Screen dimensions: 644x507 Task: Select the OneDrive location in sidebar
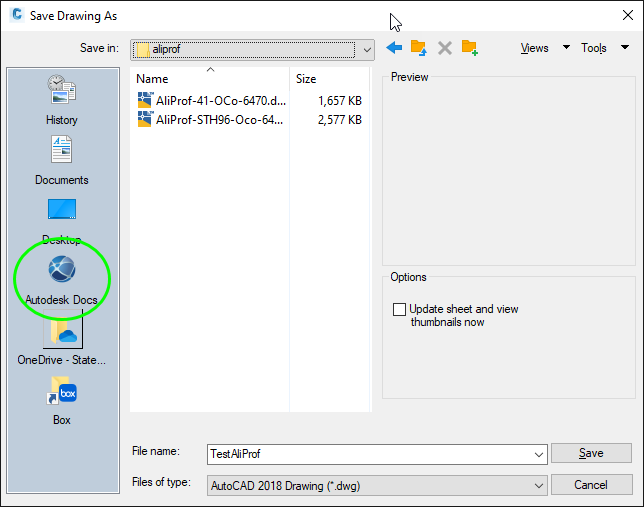click(62, 338)
